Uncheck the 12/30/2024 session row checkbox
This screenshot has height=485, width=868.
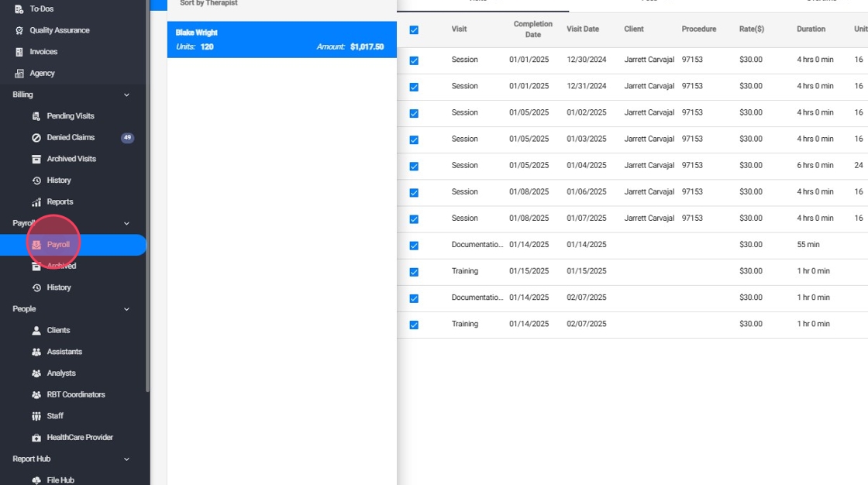tap(414, 60)
